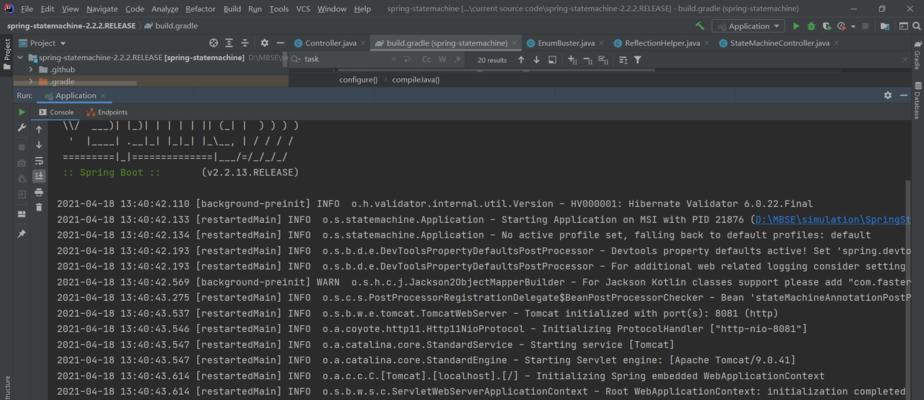Click the profiler run icon in toolbar
Image resolution: width=924 pixels, height=400 pixels.
tap(842, 26)
